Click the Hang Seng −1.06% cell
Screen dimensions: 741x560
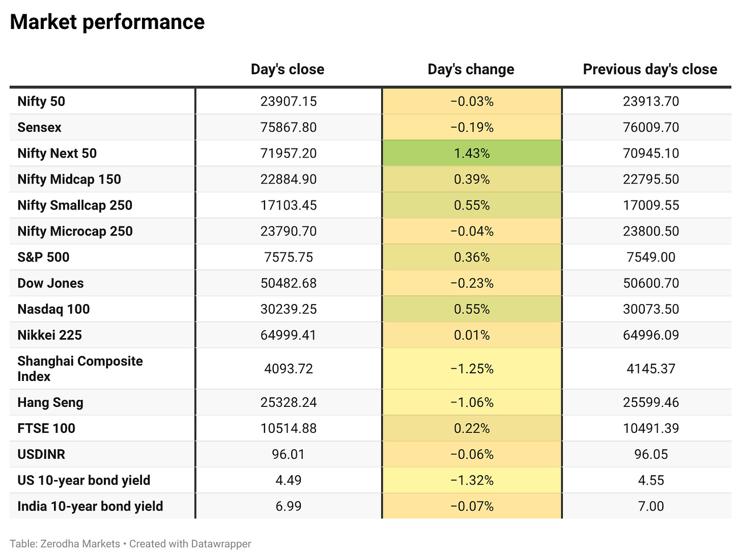pyautogui.click(x=472, y=402)
